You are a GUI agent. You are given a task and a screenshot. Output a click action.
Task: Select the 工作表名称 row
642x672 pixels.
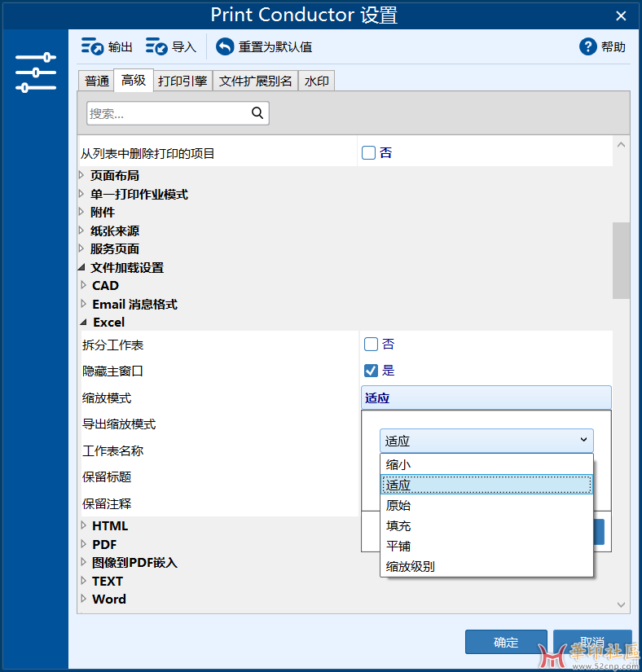coord(220,451)
